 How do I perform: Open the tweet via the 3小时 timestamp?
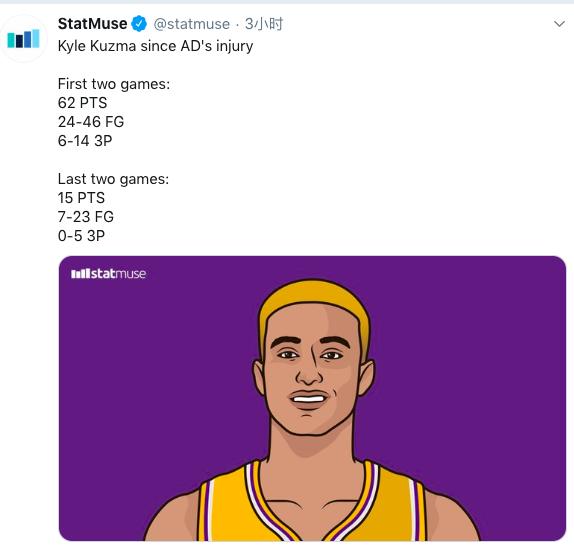264,24
